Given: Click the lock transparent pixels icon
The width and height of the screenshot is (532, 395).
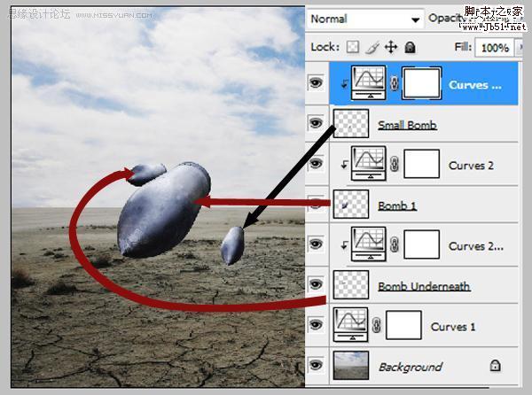Looking at the screenshot, I should 353,47.
